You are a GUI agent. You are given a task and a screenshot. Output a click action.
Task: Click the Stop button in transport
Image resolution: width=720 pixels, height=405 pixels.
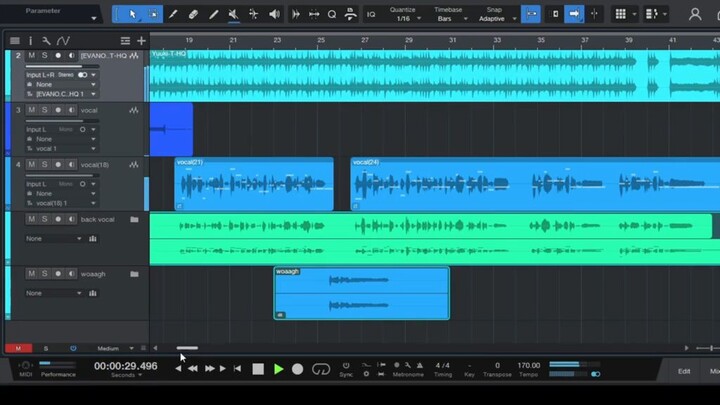258,369
